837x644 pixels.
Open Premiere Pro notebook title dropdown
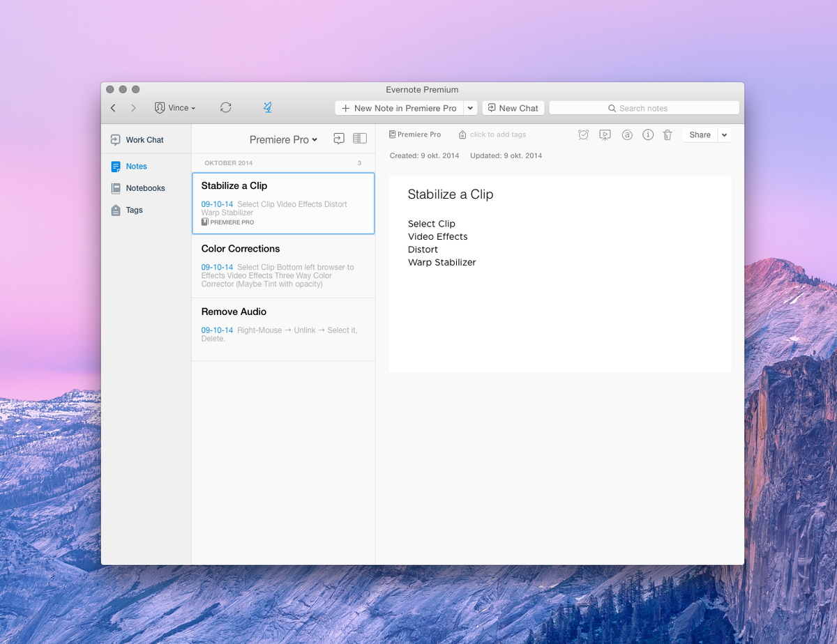coord(283,139)
